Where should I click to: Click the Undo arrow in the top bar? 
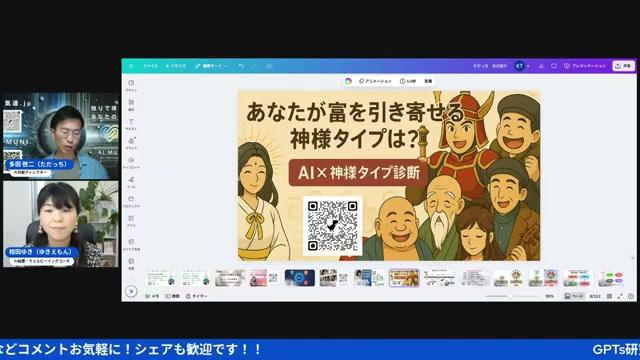241,66
